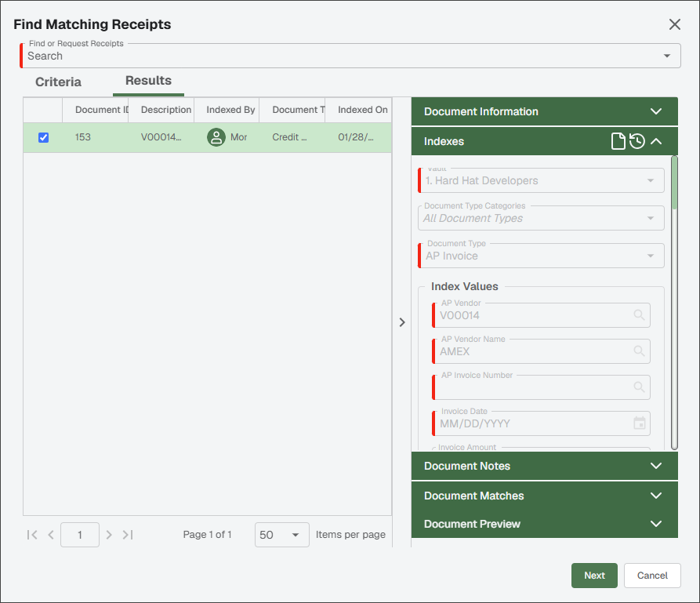700x603 pixels.
Task: Open the calendar picker for Invoice Date
Action: pyautogui.click(x=640, y=423)
